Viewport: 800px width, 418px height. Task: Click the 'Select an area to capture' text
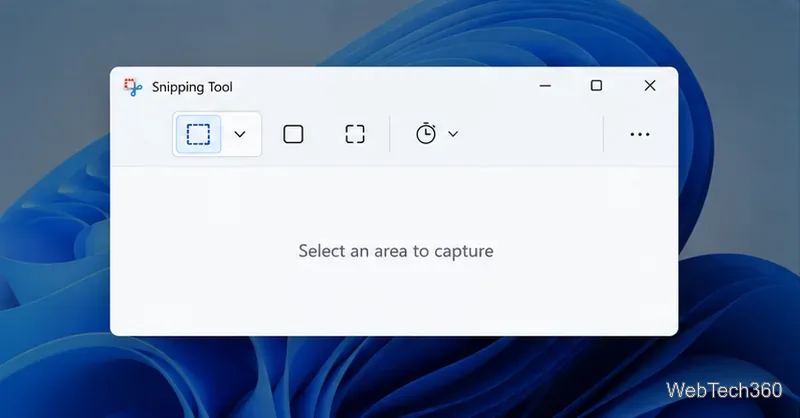[x=396, y=251]
